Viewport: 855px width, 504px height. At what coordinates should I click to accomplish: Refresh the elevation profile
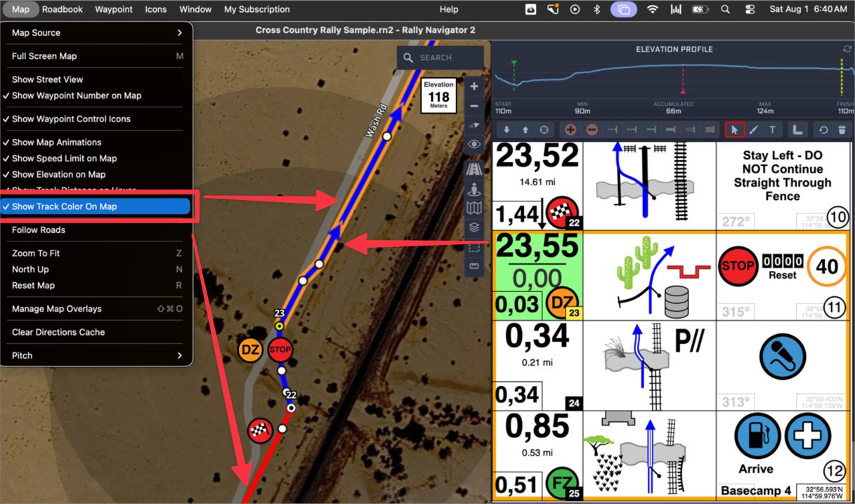[x=847, y=49]
